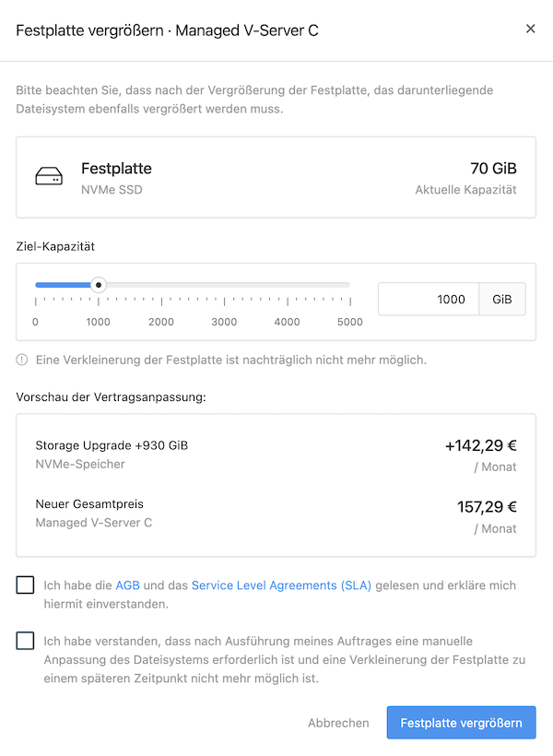Image resolution: width=553 pixels, height=756 pixels.
Task: Click the 4000 label under slider
Action: tap(287, 322)
